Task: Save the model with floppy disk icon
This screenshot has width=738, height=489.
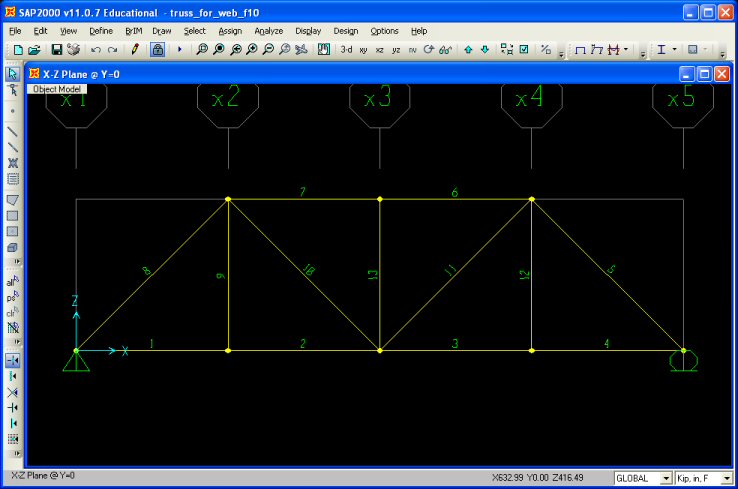Action: click(56, 49)
